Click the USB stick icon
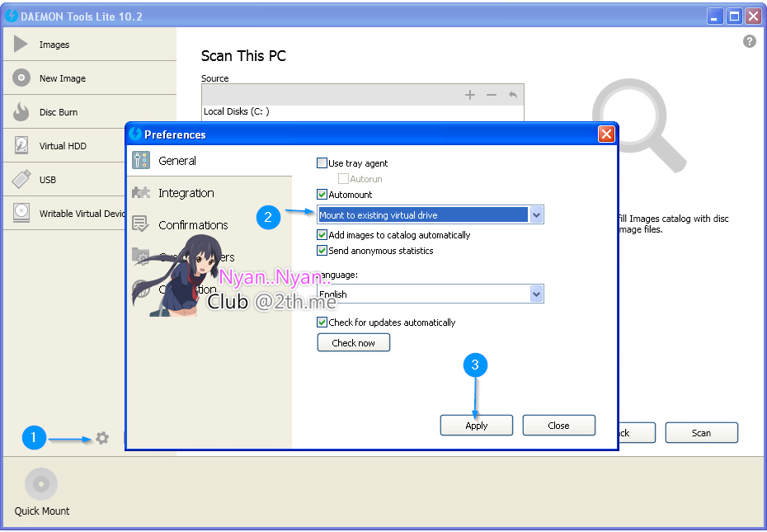767x532 pixels. point(21,179)
